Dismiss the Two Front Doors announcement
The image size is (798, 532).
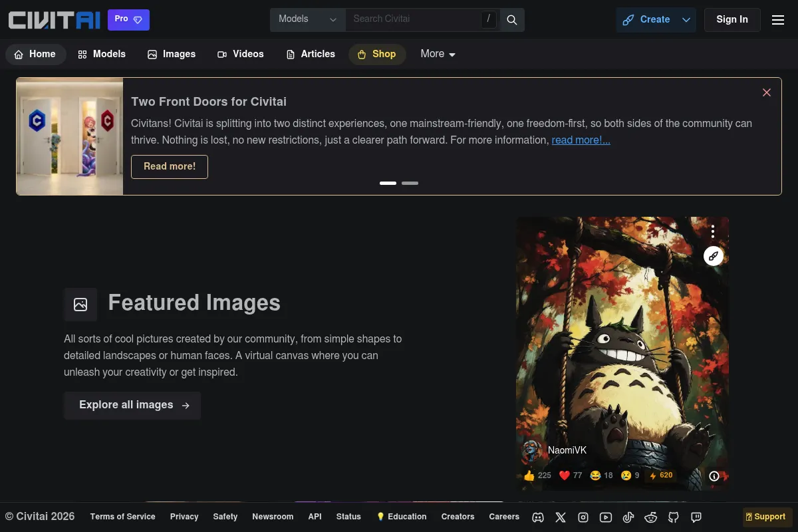[x=767, y=92]
